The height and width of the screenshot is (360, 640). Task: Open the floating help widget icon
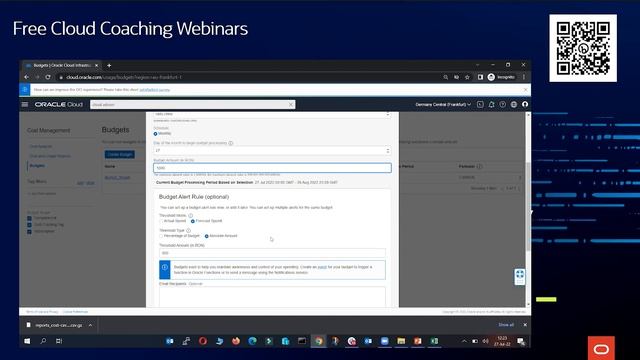click(x=520, y=277)
